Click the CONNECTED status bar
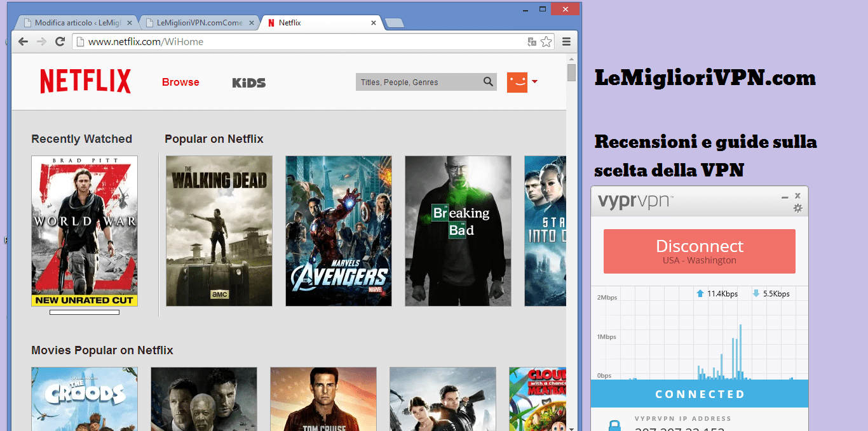 (700, 394)
